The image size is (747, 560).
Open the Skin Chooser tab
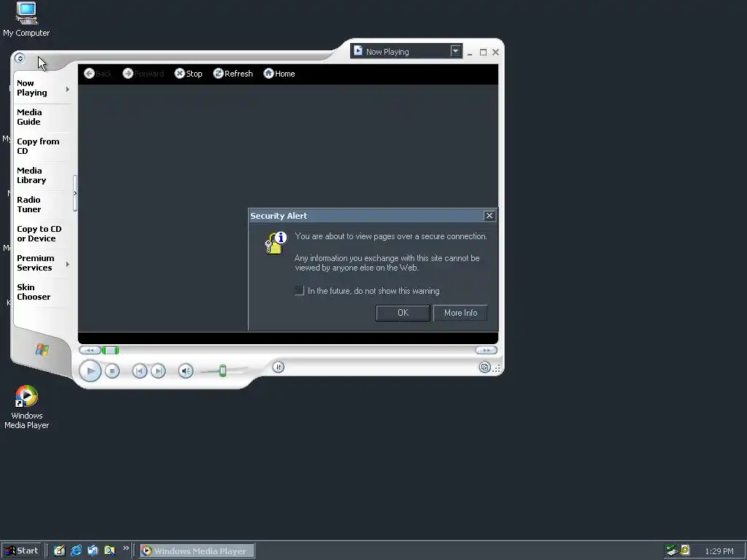pyautogui.click(x=34, y=292)
